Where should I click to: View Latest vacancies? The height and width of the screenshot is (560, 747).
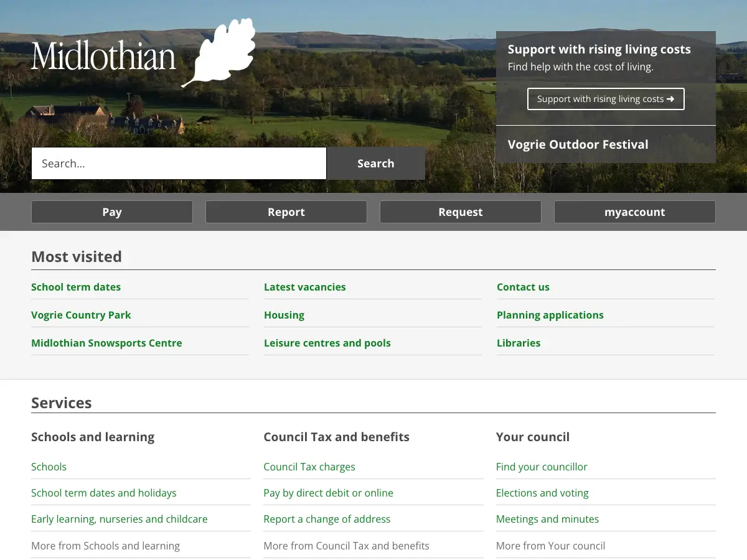point(304,287)
